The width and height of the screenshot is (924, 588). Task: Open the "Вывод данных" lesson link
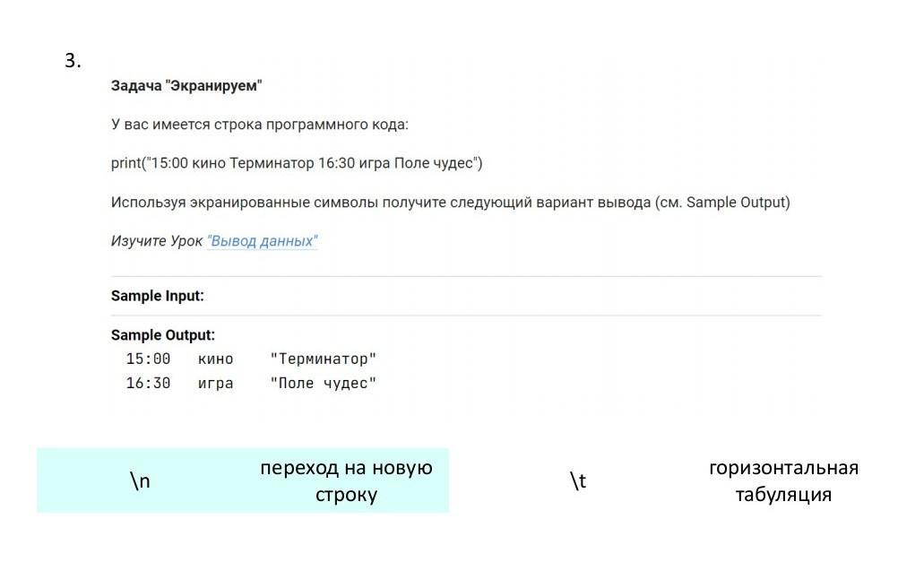coord(262,241)
